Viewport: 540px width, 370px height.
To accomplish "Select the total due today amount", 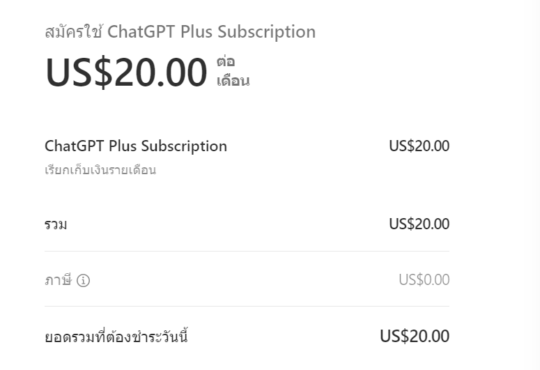I will pyautogui.click(x=414, y=336).
